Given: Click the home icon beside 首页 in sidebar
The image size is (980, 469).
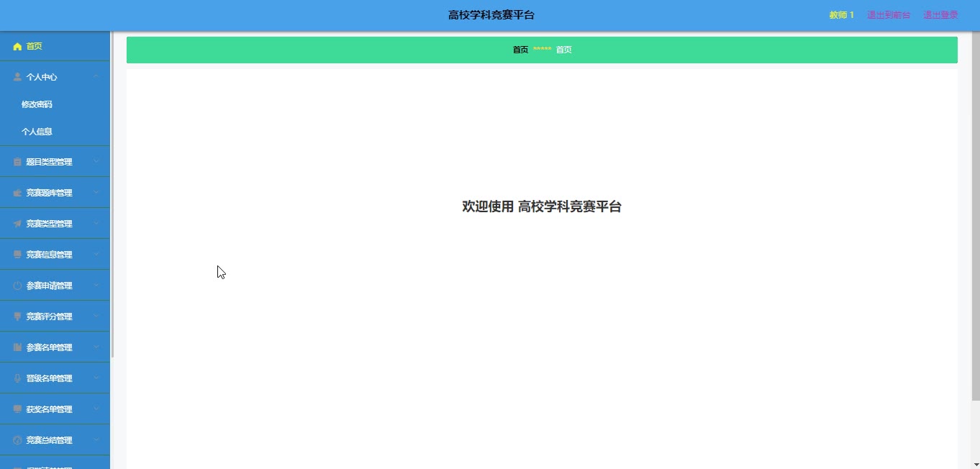Looking at the screenshot, I should (x=17, y=46).
